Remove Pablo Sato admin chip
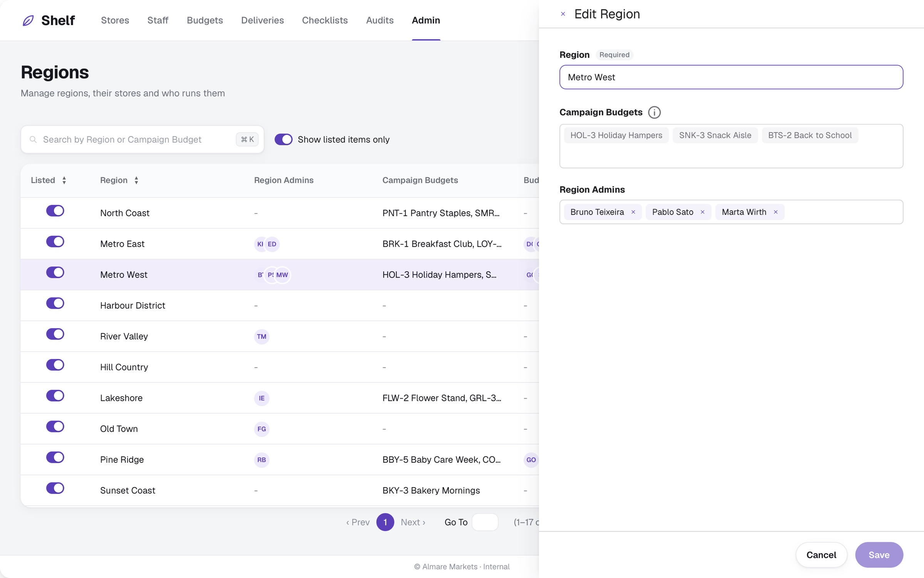The image size is (924, 578). [703, 212]
